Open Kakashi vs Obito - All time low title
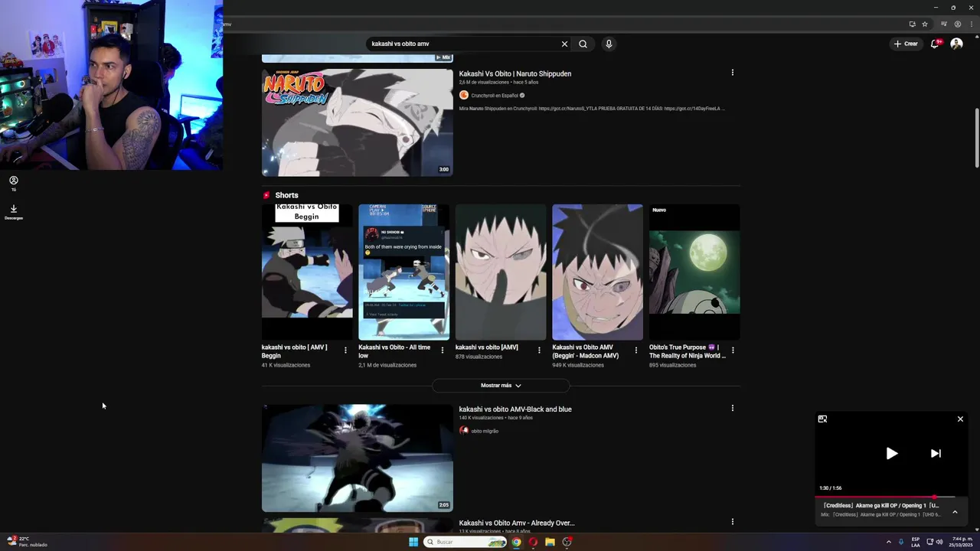This screenshot has width=980, height=551. pyautogui.click(x=394, y=351)
